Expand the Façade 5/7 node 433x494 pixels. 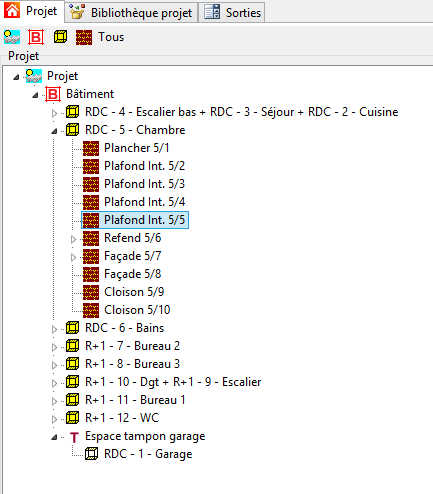[73, 257]
